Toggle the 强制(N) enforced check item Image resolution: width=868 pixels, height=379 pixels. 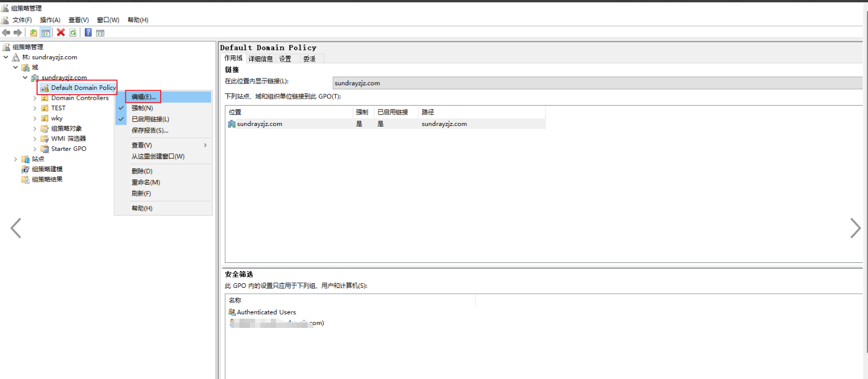(x=142, y=108)
